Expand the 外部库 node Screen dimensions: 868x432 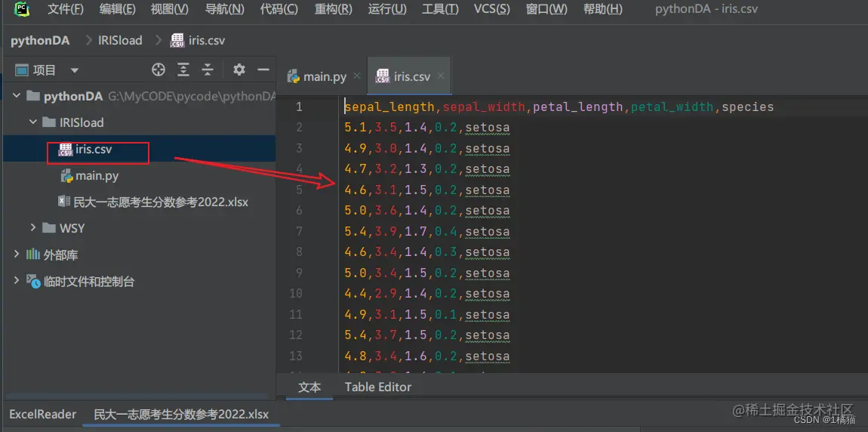point(17,255)
